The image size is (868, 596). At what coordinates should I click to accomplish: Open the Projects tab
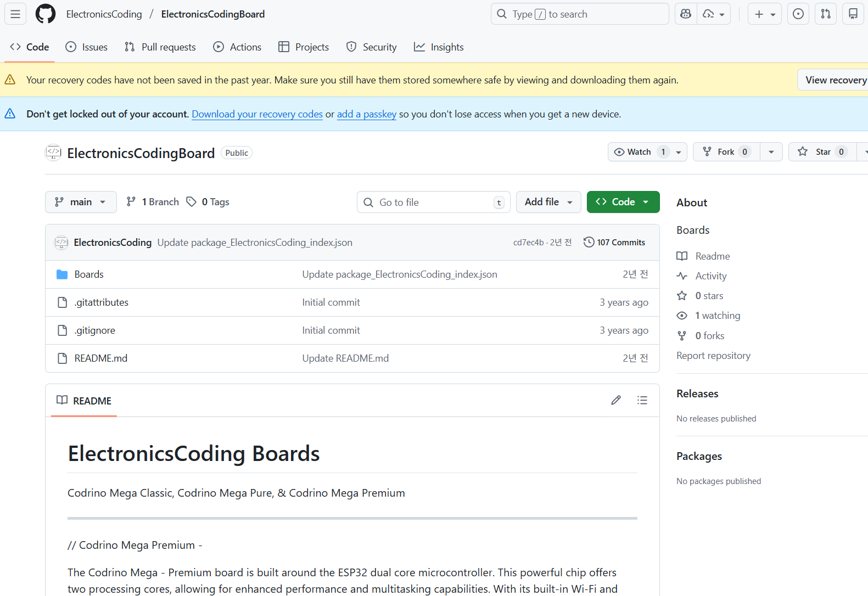(x=304, y=47)
